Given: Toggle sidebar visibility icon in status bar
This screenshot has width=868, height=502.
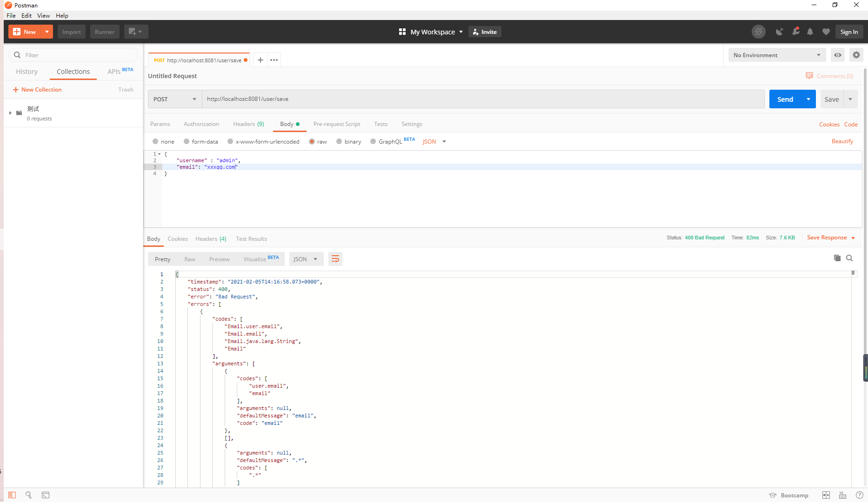Looking at the screenshot, I should click(12, 495).
